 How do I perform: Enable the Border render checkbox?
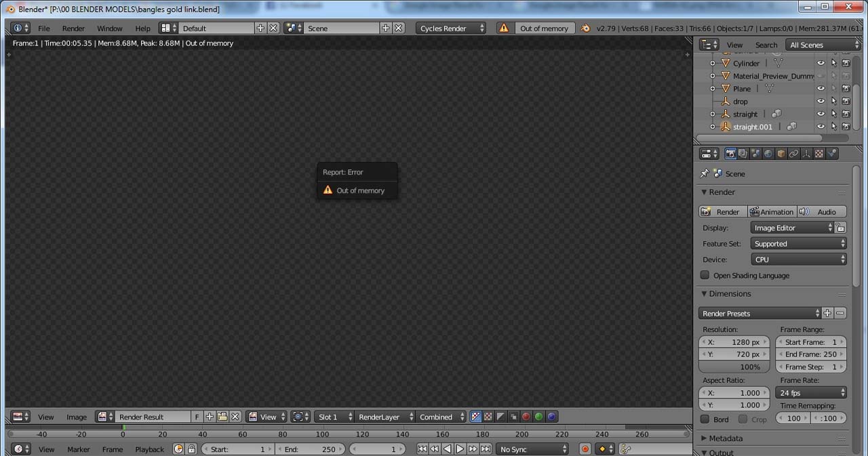coord(705,419)
